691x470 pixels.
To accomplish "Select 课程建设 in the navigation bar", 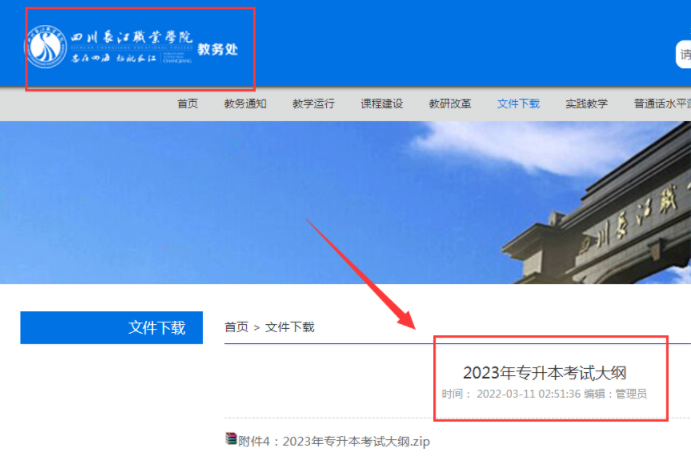I will point(382,104).
